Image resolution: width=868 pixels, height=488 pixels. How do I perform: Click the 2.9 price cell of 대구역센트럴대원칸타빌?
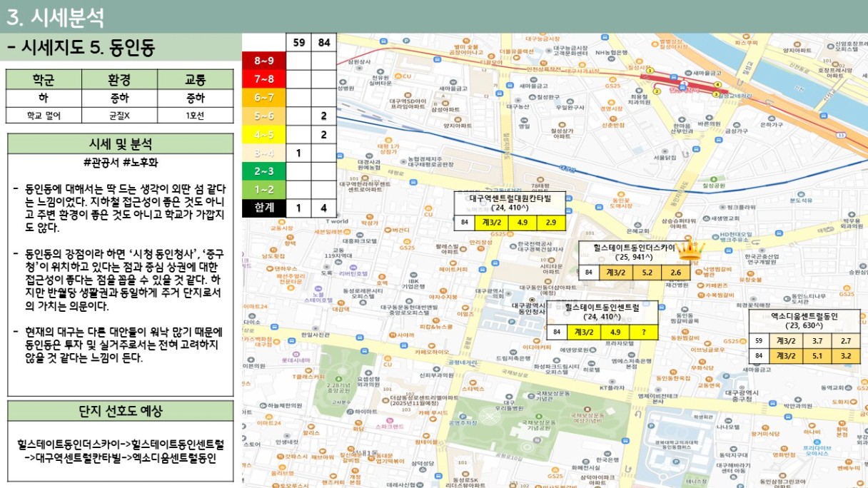pos(550,223)
